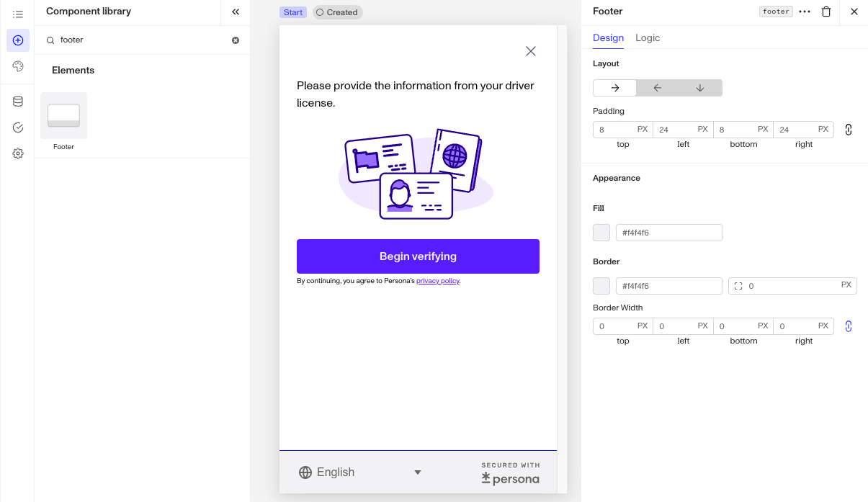
Task: Select top-to-bottom layout arrow
Action: tap(700, 88)
